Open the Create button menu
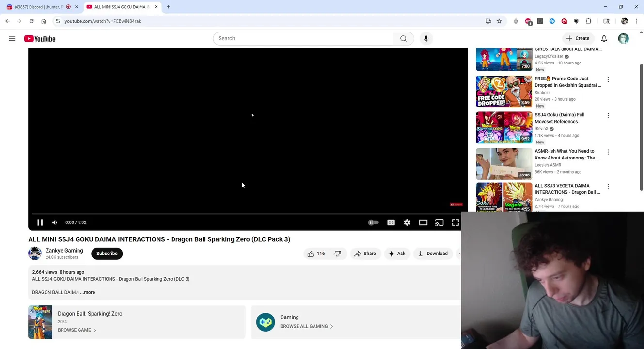Image resolution: width=644 pixels, height=349 pixels. pyautogui.click(x=578, y=38)
